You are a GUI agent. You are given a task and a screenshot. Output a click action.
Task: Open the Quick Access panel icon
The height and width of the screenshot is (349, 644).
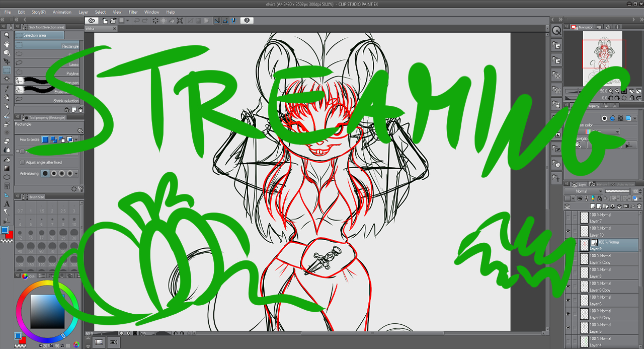556,31
